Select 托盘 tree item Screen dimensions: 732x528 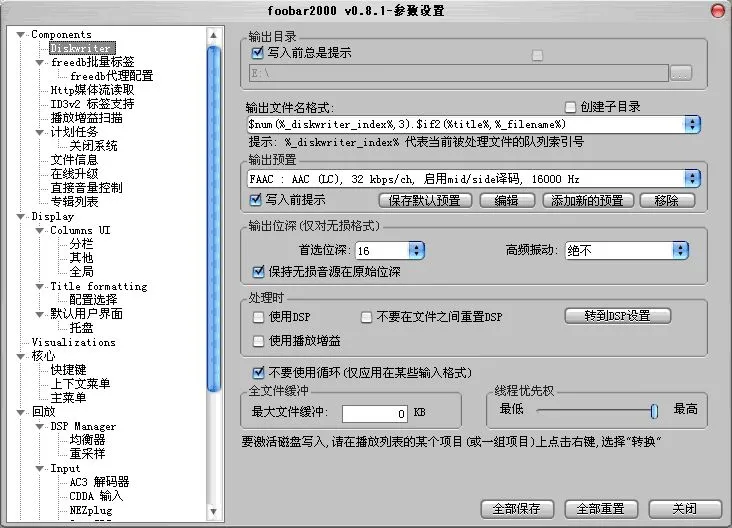pos(81,328)
